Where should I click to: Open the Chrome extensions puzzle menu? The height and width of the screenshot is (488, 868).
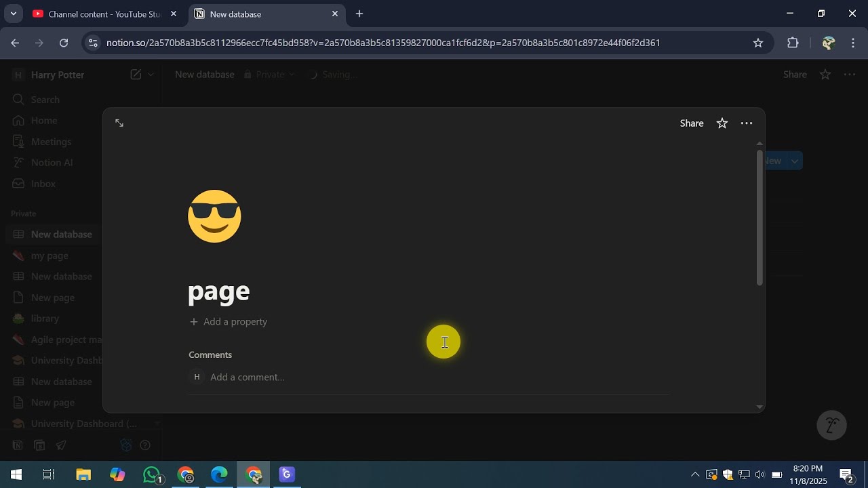coord(793,43)
